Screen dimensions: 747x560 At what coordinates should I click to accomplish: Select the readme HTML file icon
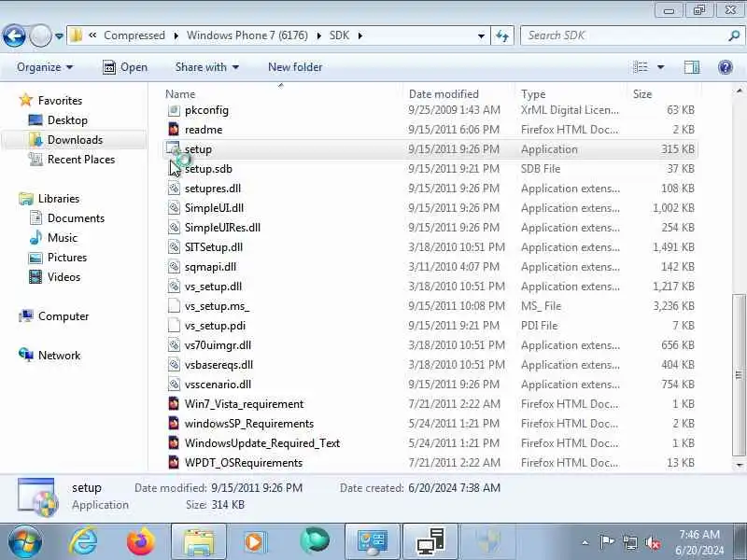174,130
